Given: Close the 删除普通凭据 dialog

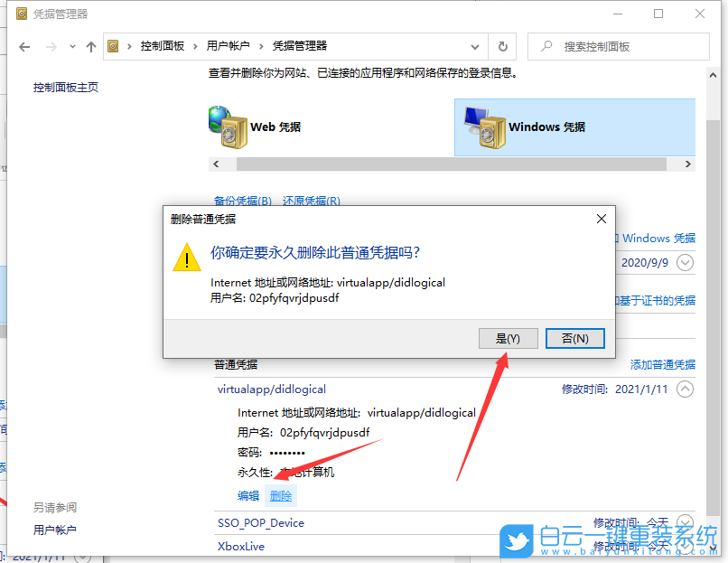Looking at the screenshot, I should [x=601, y=218].
